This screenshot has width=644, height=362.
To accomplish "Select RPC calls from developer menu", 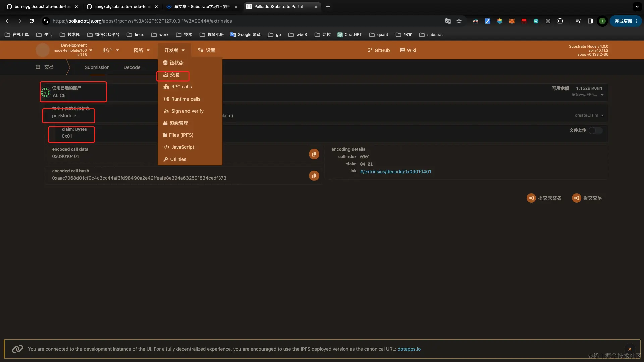I will point(181,87).
